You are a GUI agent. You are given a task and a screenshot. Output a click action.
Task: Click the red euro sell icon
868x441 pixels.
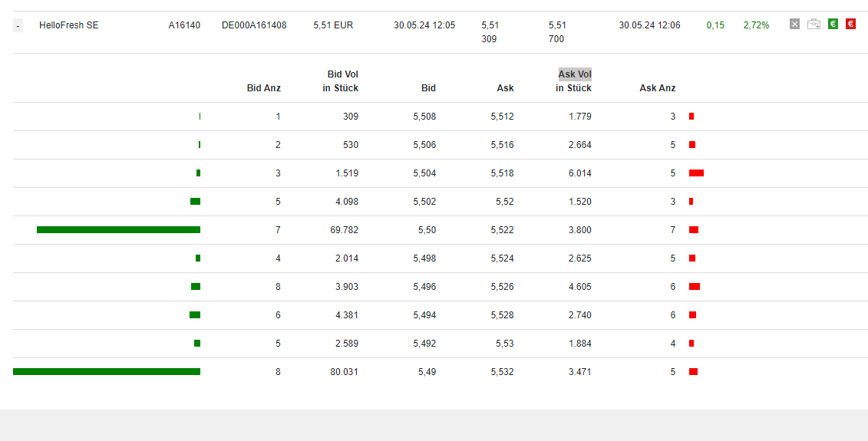click(x=850, y=25)
